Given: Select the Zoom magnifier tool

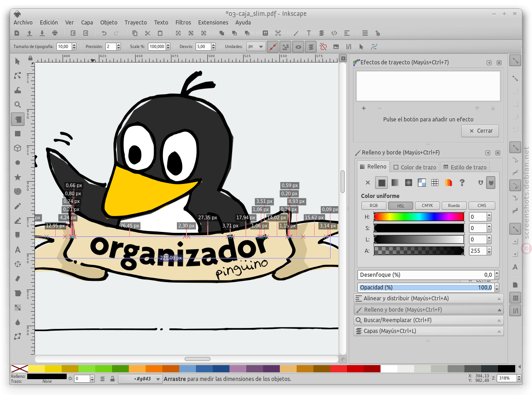Looking at the screenshot, I should [18, 105].
